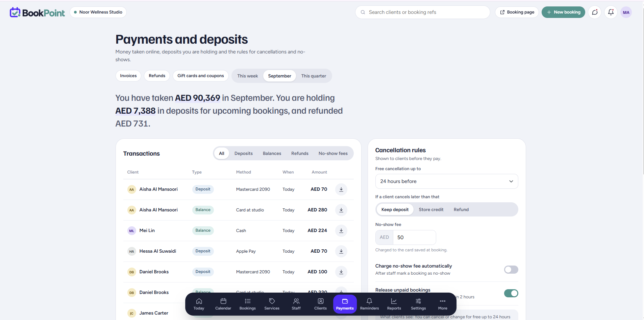Click the Apple Pay method cell
644x320 pixels.
click(x=246, y=251)
